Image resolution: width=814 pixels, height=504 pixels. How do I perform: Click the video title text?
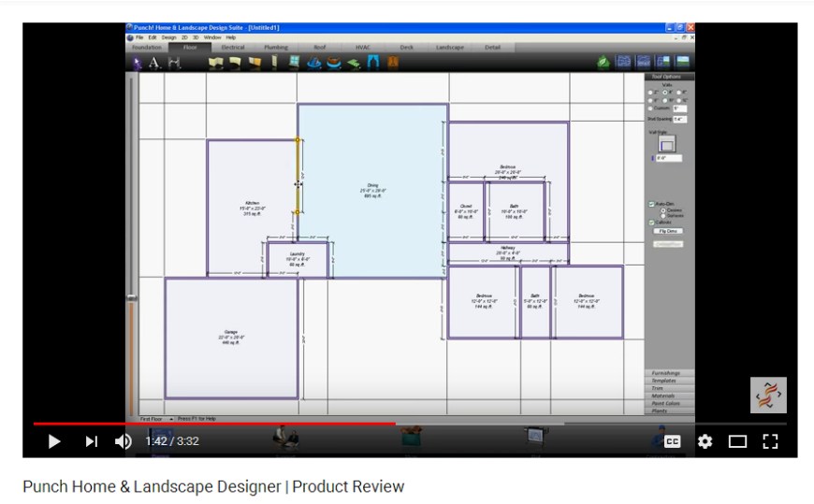[213, 487]
